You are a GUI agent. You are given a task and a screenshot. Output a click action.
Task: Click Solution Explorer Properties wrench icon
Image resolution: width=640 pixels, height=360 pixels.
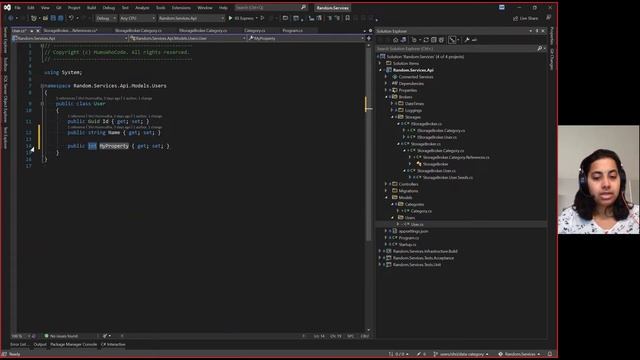[467, 40]
